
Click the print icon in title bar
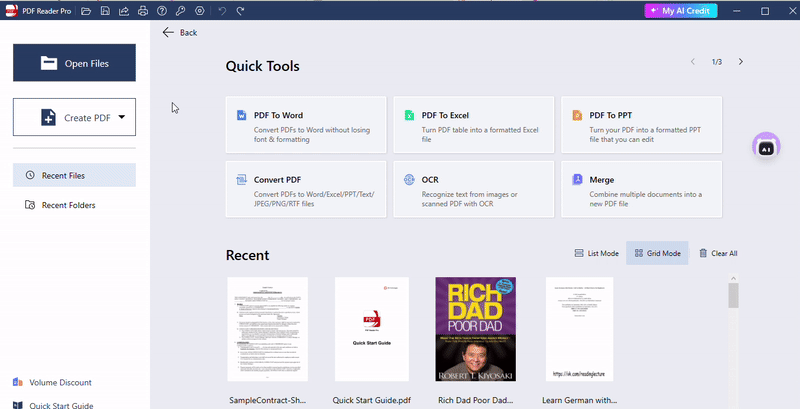[143, 11]
